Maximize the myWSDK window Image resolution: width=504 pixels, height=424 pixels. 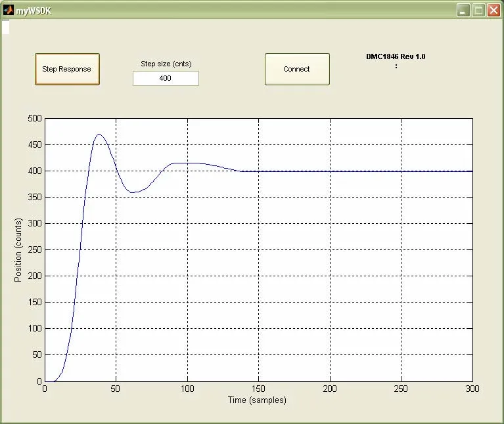[478, 11]
